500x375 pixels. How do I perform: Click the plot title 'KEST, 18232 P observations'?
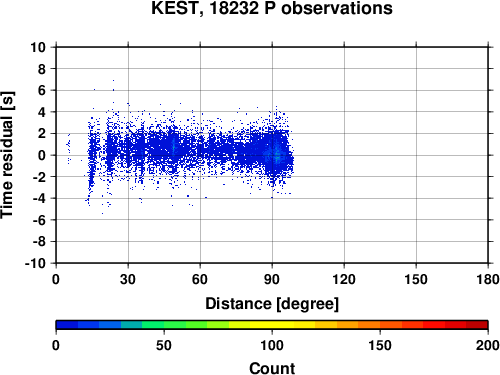coord(272,8)
